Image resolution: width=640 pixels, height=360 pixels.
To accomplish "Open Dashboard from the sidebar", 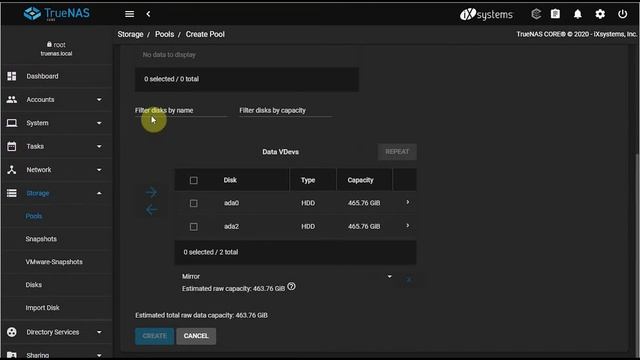I will pos(42,76).
